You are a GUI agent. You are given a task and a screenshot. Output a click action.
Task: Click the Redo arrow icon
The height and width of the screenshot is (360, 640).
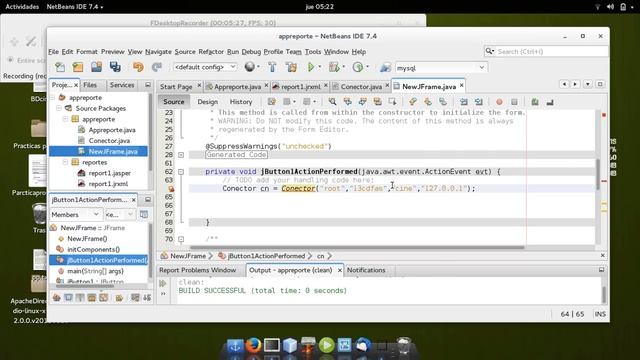point(157,67)
